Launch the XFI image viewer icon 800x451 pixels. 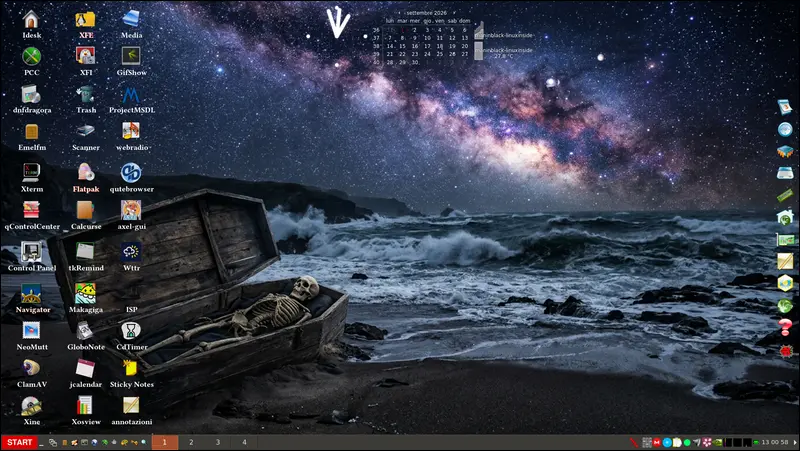pyautogui.click(x=85, y=56)
